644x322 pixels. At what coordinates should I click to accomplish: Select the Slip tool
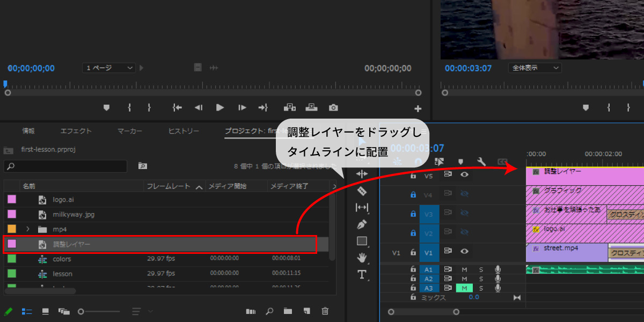point(362,208)
